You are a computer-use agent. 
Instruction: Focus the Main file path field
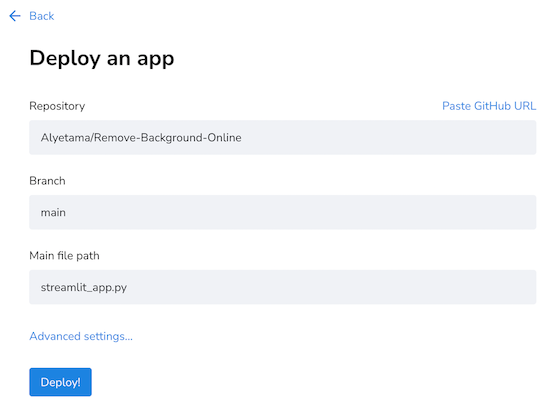click(x=283, y=287)
